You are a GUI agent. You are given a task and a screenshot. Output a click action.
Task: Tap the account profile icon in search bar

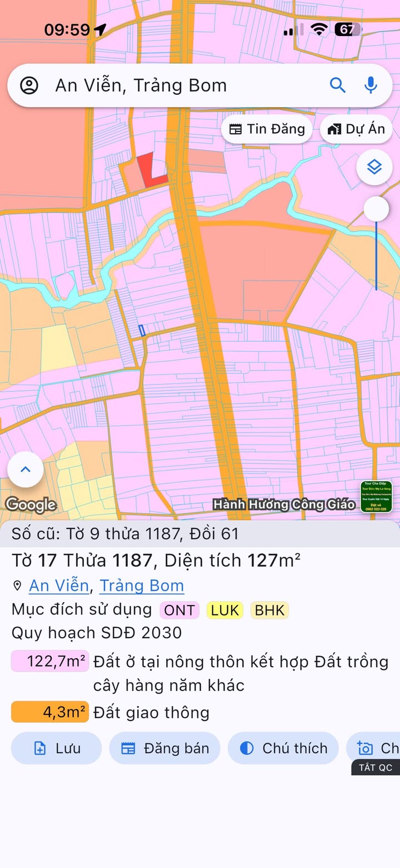coord(29,85)
